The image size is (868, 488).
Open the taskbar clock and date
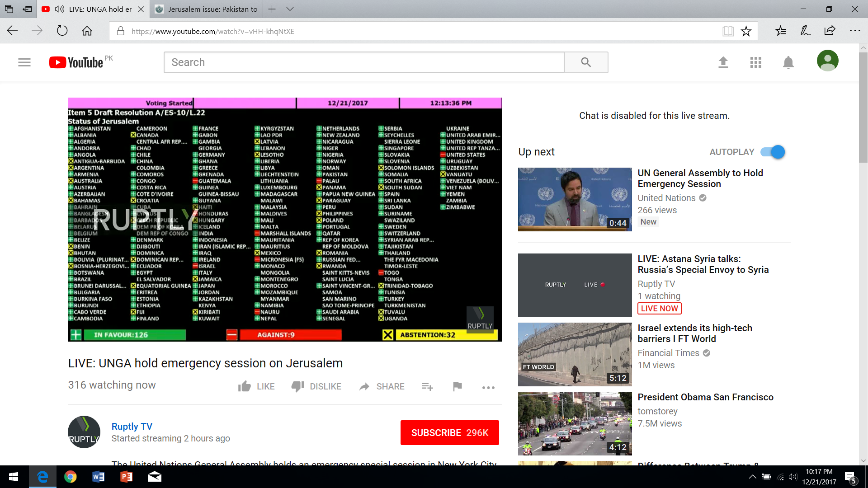[819, 477]
